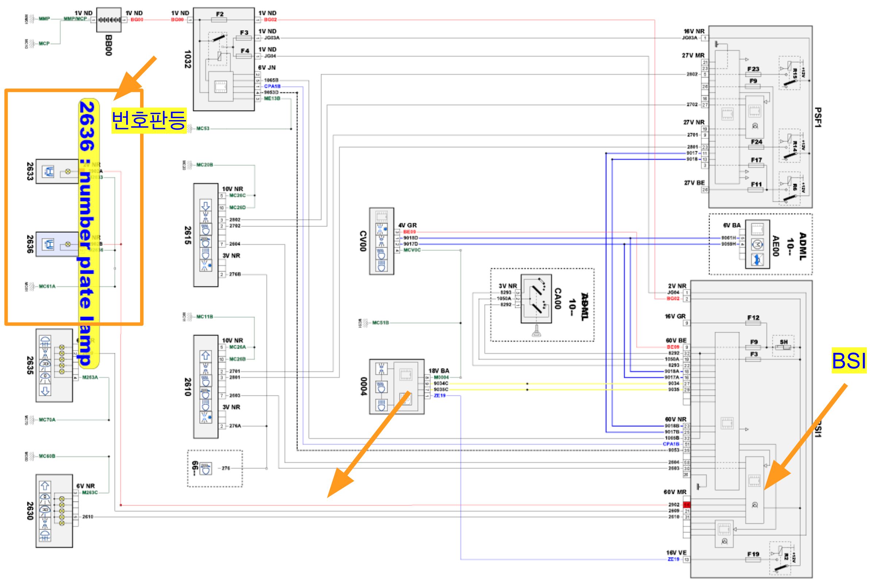This screenshot has width=896, height=588.
Task: Click the 2902 wire label at BSI
Action: (x=673, y=505)
